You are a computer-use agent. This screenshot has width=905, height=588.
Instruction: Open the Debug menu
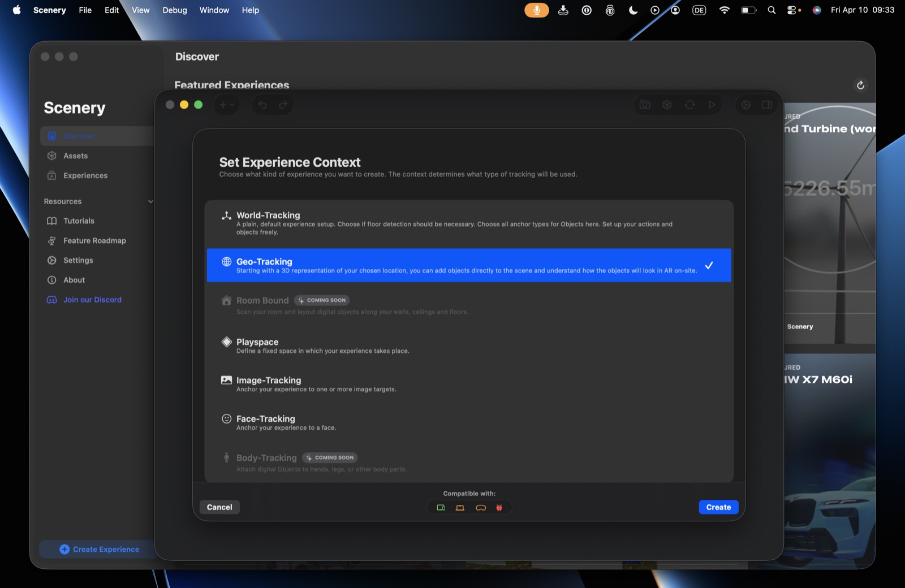coord(175,10)
